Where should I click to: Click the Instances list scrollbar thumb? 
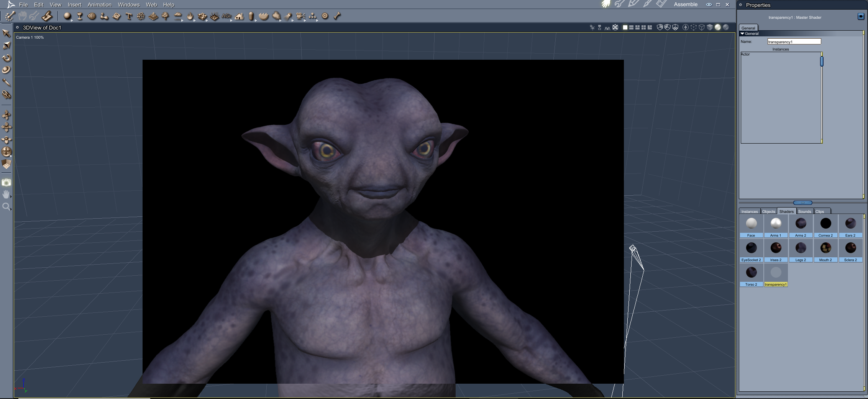[822, 61]
